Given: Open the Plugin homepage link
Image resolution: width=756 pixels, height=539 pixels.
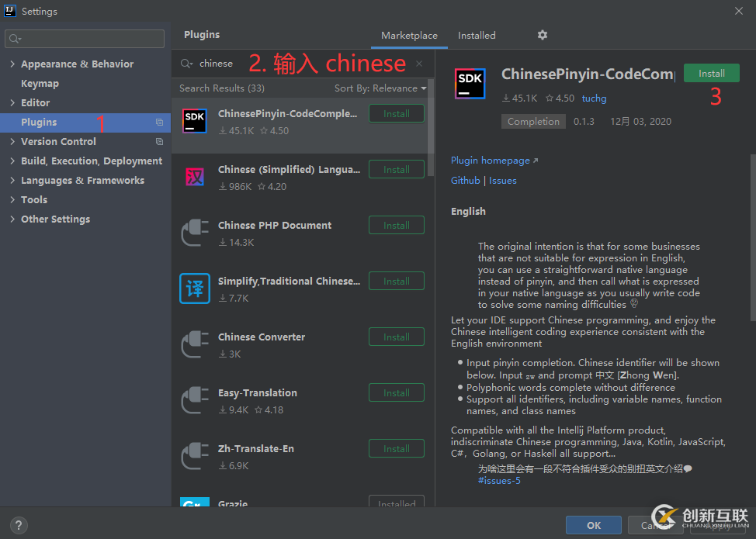Looking at the screenshot, I should click(x=491, y=161).
